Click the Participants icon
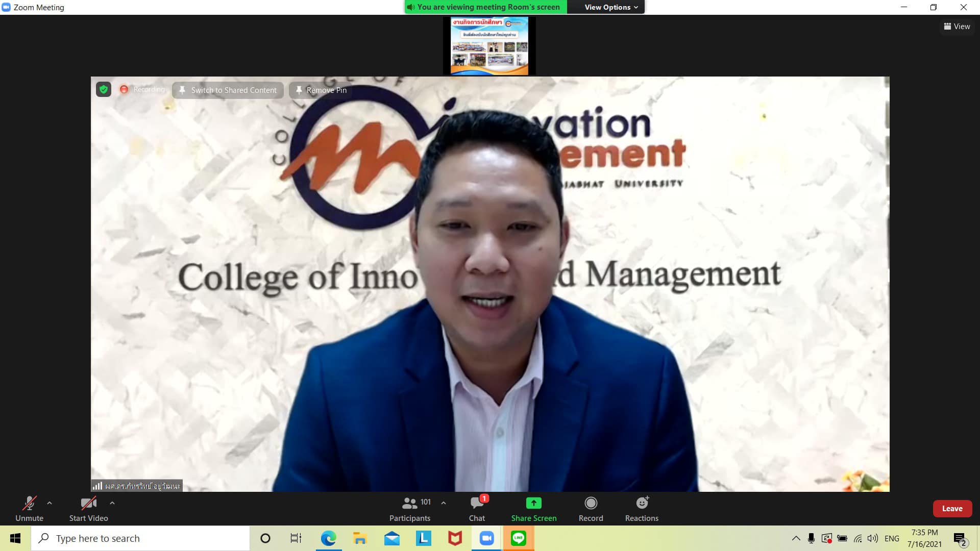 point(410,504)
